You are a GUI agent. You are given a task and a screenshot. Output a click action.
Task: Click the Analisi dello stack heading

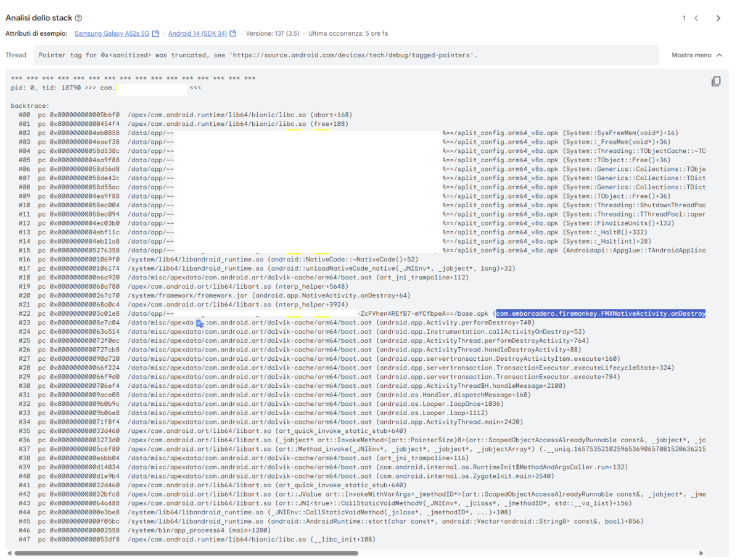pyautogui.click(x=38, y=19)
